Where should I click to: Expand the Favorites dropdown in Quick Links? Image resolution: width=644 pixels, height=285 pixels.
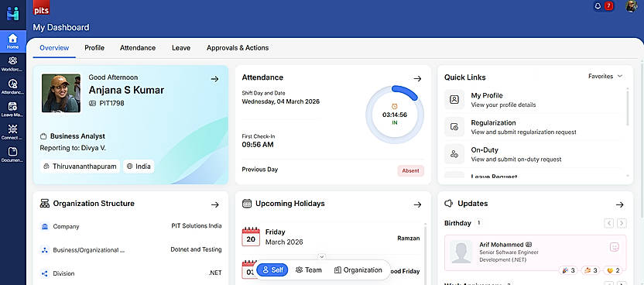605,77
